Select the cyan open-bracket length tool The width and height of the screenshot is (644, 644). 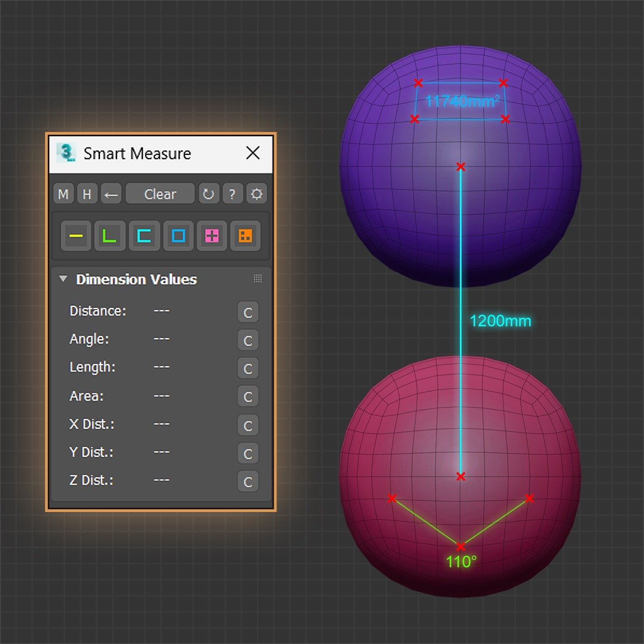pos(144,236)
